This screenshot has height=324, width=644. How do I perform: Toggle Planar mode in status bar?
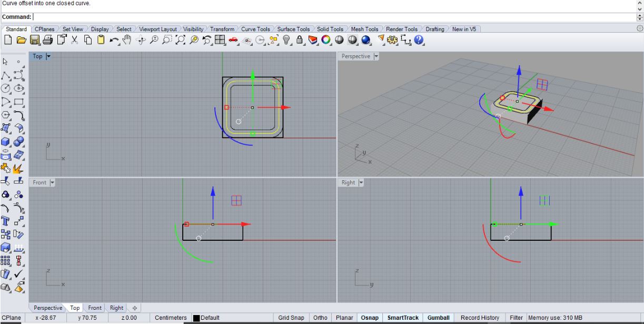click(344, 318)
